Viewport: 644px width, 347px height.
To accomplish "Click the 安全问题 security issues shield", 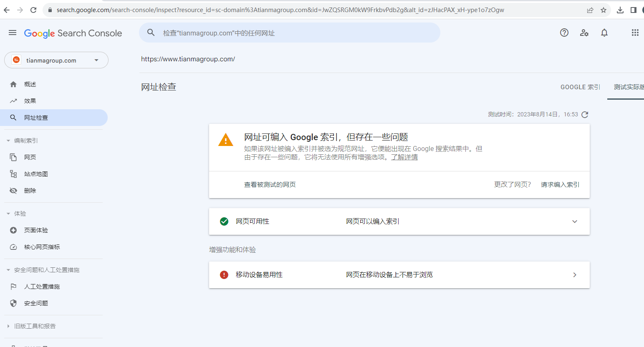I will pos(35,303).
